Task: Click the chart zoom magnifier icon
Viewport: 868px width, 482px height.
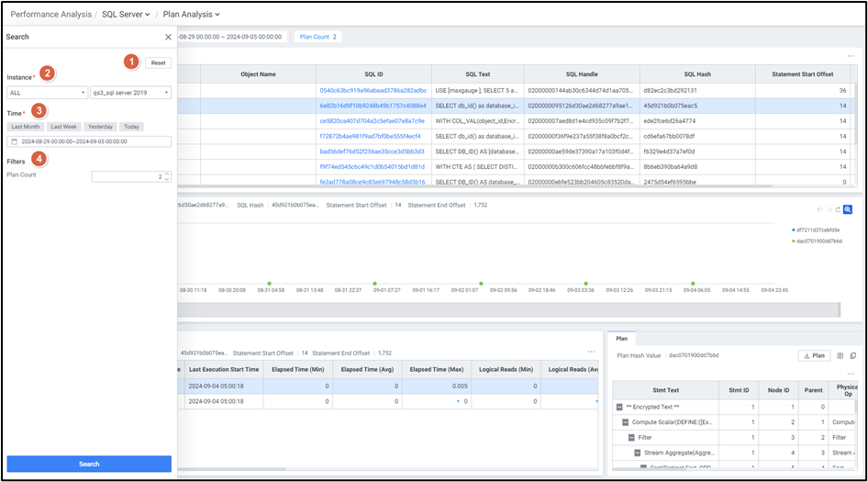Action: 849,210
